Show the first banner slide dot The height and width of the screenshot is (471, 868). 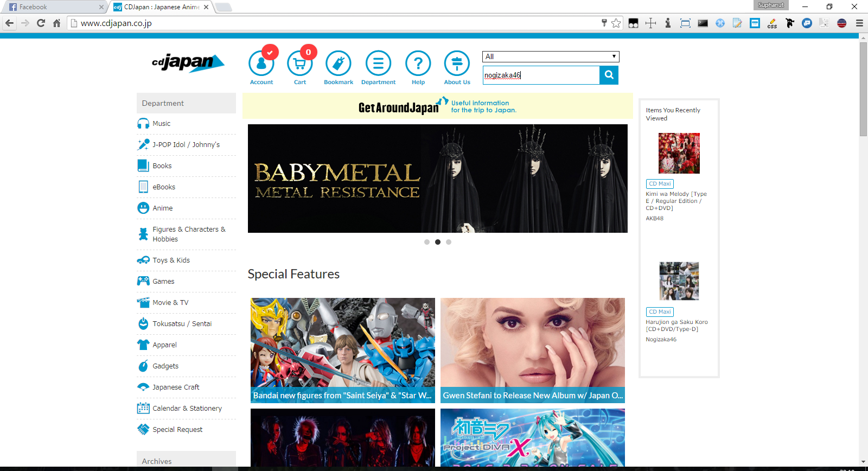coord(427,242)
